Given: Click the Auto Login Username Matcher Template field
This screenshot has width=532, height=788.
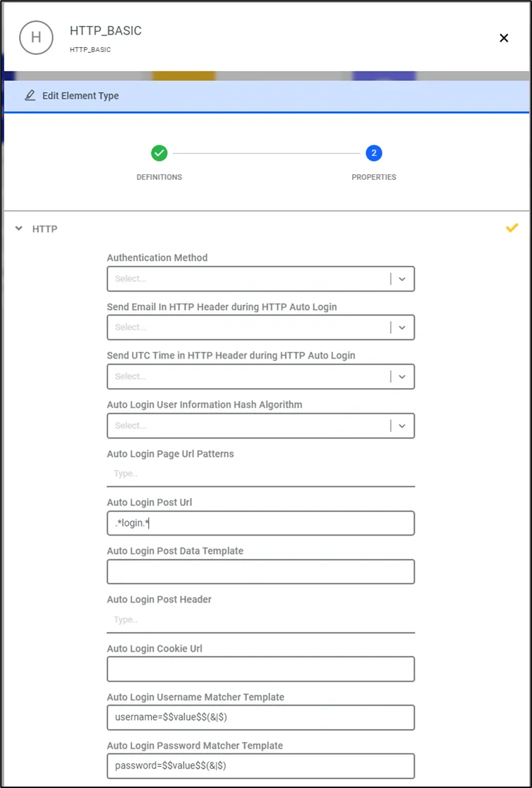Looking at the screenshot, I should pos(261,718).
